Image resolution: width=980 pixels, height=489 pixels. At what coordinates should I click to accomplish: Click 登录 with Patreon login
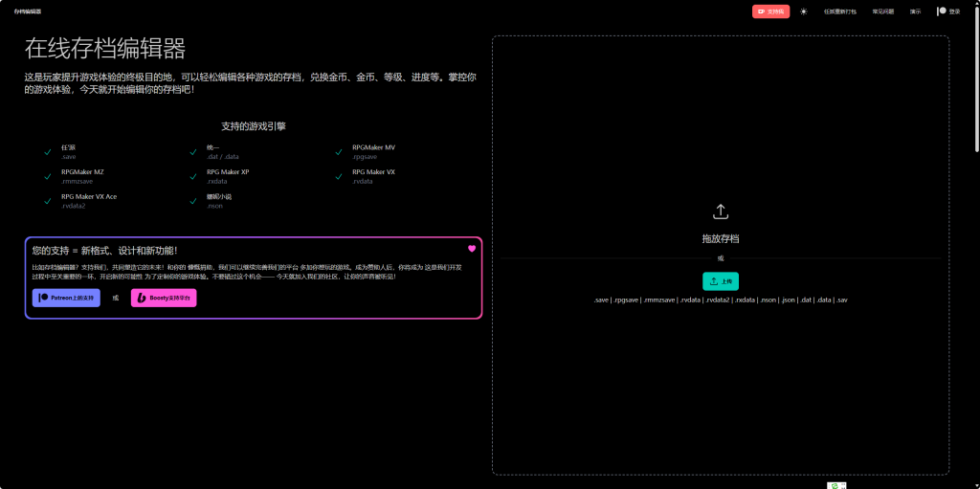[948, 11]
